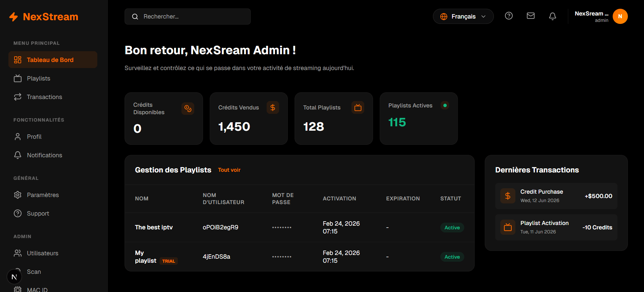Click the Transactions arrows icon in sidebar

pos(18,97)
